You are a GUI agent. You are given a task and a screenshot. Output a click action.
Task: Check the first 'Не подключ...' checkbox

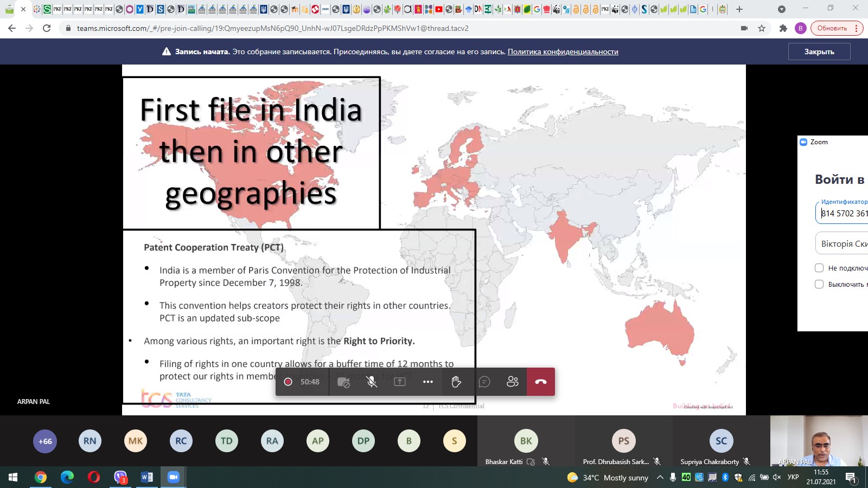click(819, 268)
